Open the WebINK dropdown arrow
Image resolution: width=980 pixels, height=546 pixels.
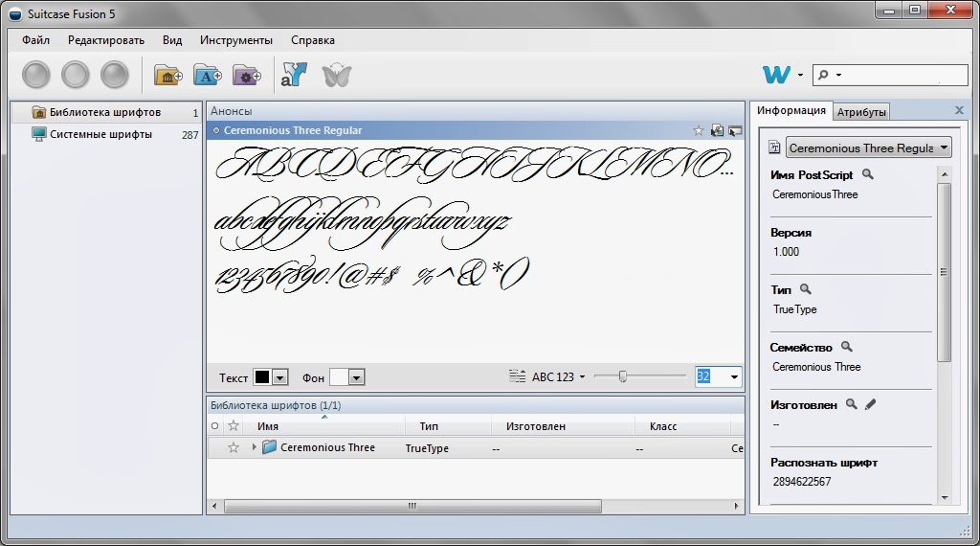click(x=800, y=75)
